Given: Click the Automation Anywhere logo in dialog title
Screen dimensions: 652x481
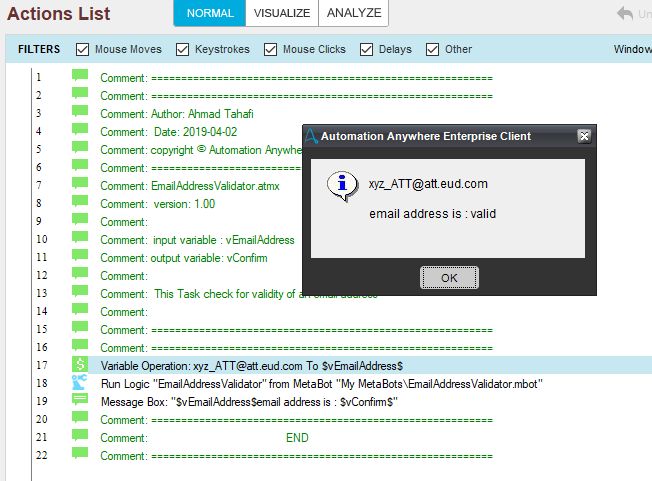Looking at the screenshot, I should [311, 136].
